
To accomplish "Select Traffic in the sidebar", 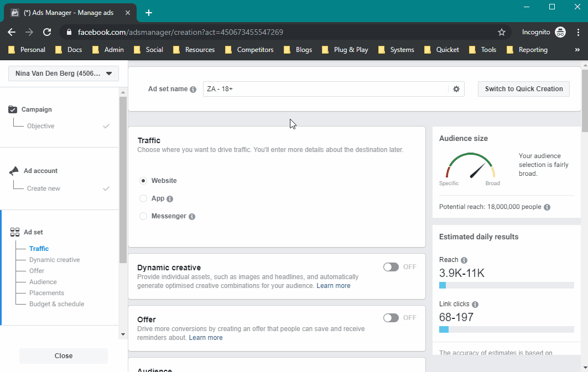I will [x=39, y=249].
